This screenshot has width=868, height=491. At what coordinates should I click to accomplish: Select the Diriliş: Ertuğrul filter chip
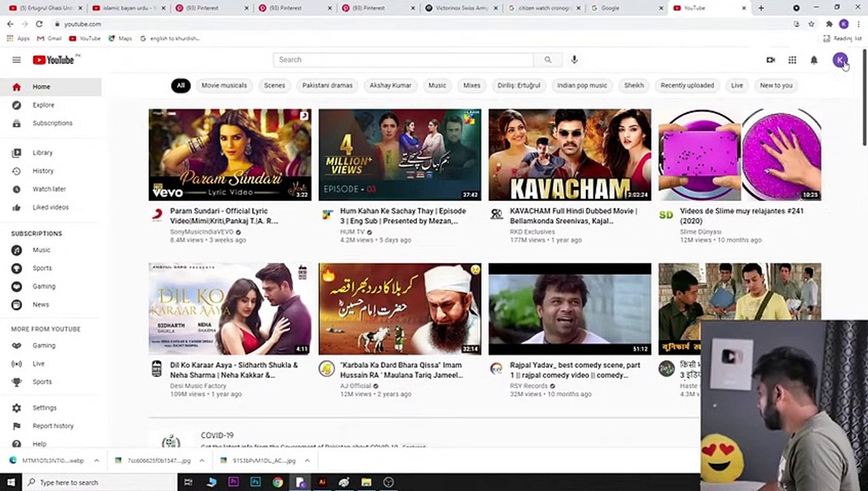pyautogui.click(x=519, y=86)
